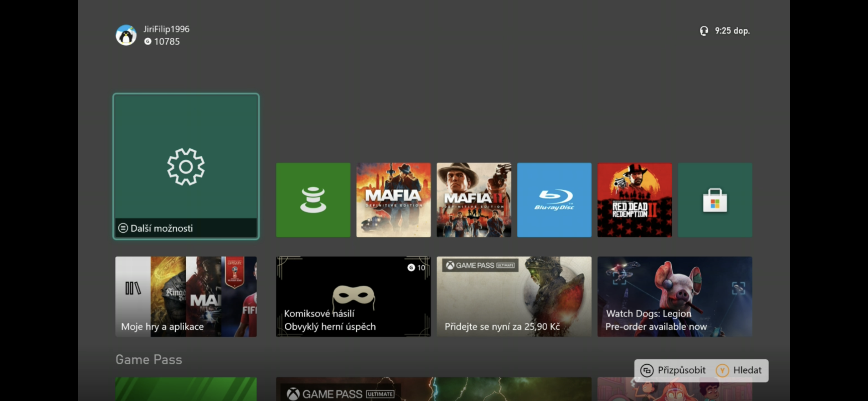Open the green joystick app tile
The width and height of the screenshot is (868, 401).
(x=313, y=200)
